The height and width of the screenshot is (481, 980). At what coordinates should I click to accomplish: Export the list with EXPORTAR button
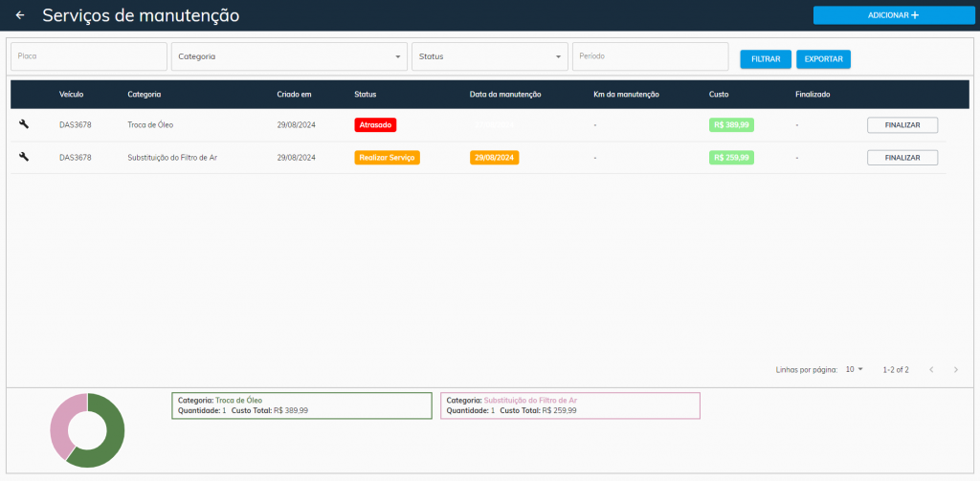coord(823,58)
